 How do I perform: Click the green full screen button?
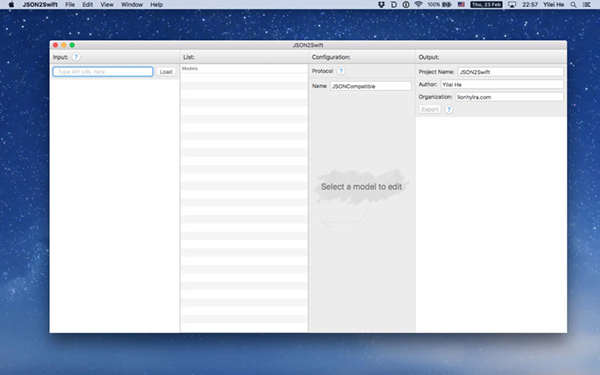pyautogui.click(x=72, y=45)
